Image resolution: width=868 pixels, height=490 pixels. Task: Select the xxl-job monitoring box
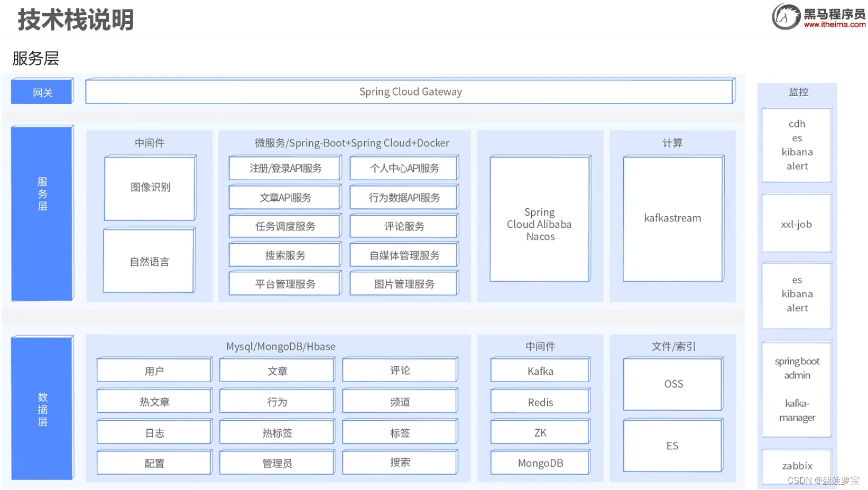pyautogui.click(x=797, y=223)
